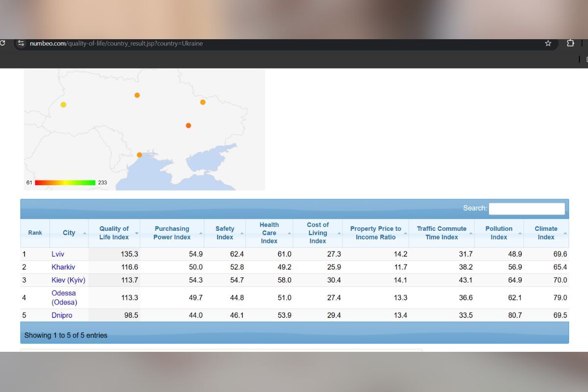The width and height of the screenshot is (588, 392).
Task: Click the site information icon beside URL
Action: click(21, 44)
